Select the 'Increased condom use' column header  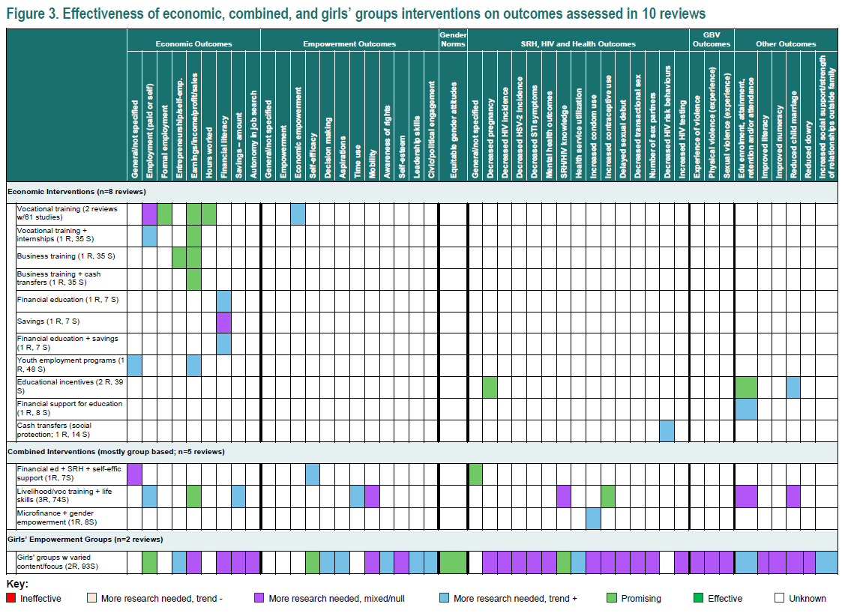[x=593, y=136]
